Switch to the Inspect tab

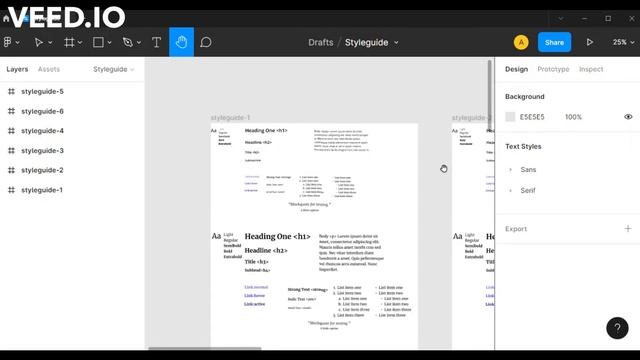[x=591, y=69]
